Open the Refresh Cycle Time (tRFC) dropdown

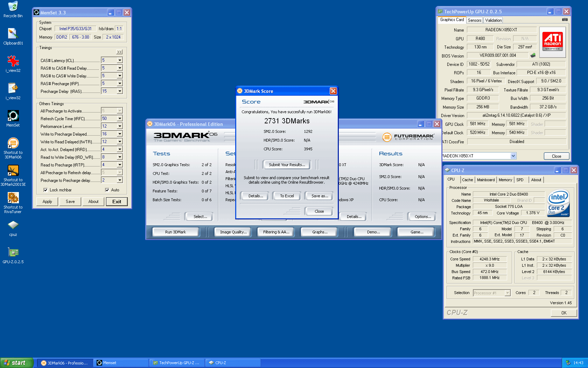click(x=120, y=118)
